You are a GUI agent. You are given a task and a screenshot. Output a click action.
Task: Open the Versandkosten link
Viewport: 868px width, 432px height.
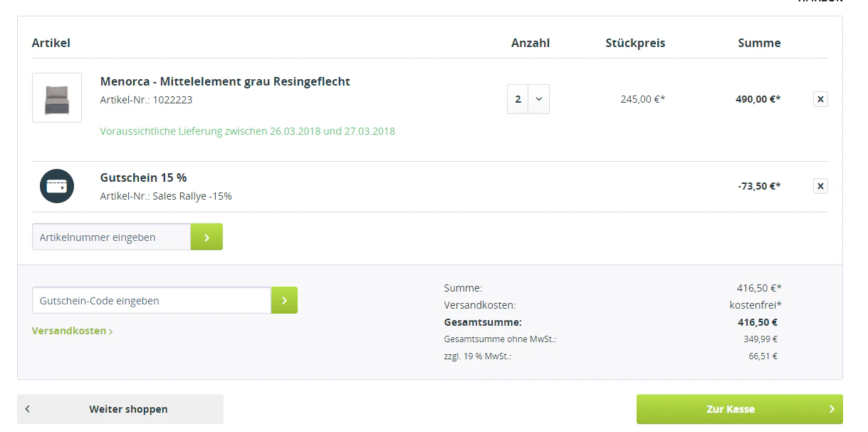coord(72,331)
